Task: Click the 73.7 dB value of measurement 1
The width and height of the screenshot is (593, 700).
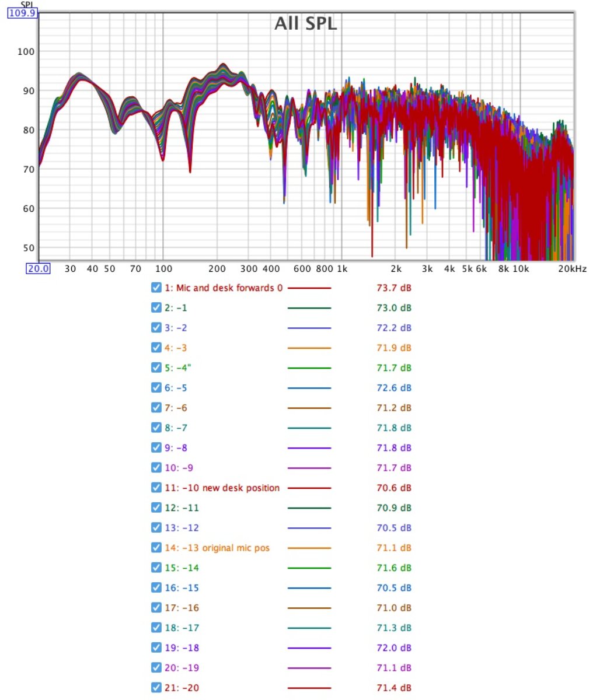Action: coord(394,288)
